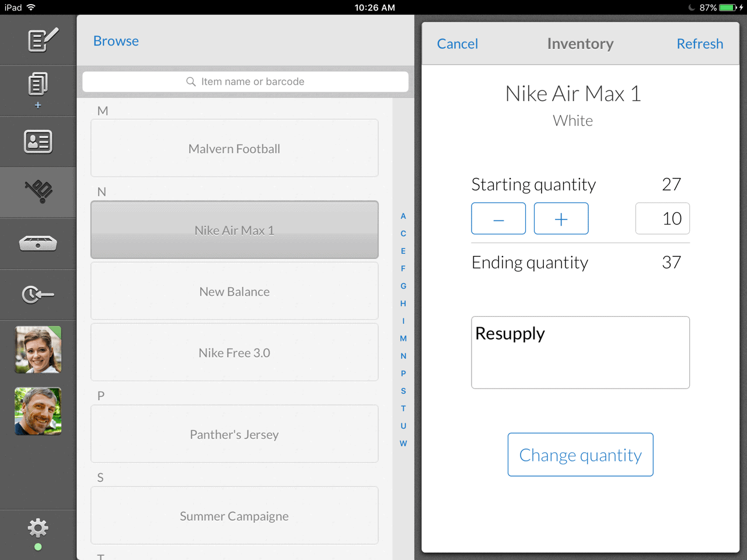Jump to letter G in index

point(403,286)
